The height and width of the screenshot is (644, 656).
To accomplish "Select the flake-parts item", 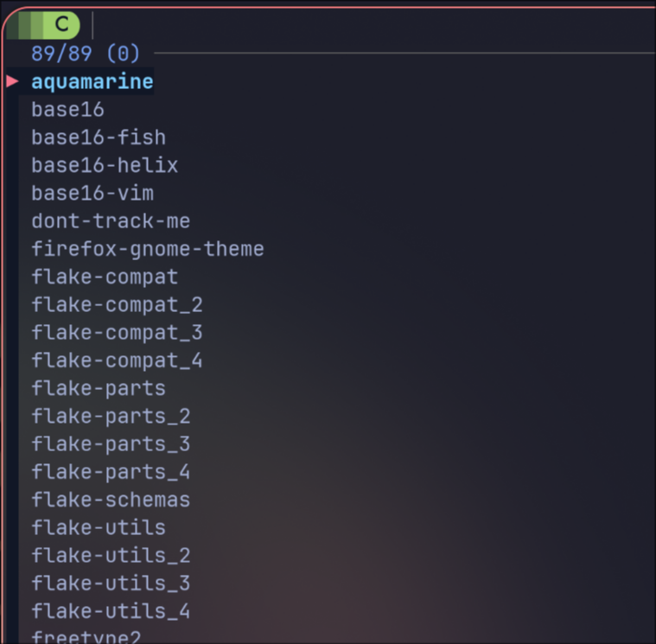I will click(99, 389).
